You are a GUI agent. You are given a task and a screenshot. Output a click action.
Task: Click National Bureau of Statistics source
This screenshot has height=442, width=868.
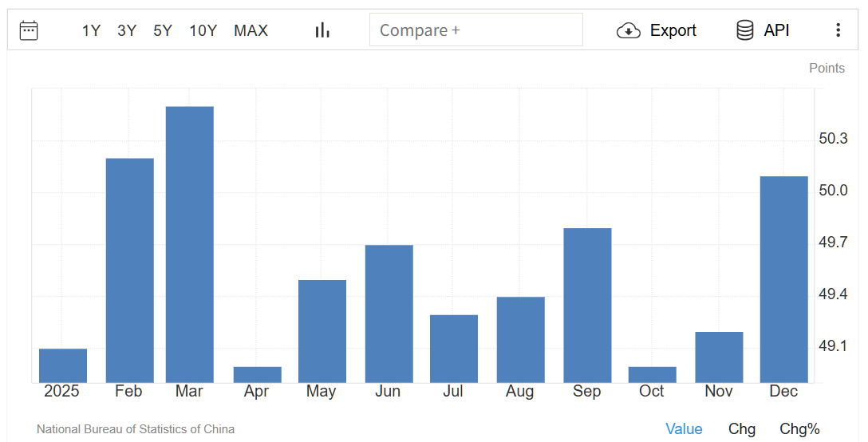pyautogui.click(x=136, y=429)
